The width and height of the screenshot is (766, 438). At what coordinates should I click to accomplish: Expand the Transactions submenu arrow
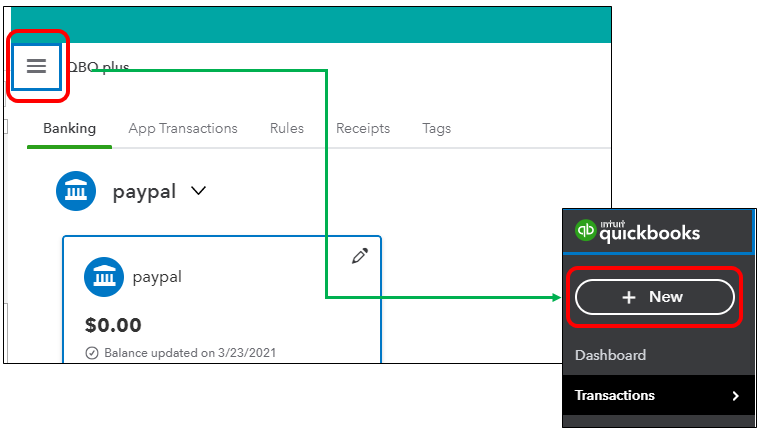click(736, 396)
